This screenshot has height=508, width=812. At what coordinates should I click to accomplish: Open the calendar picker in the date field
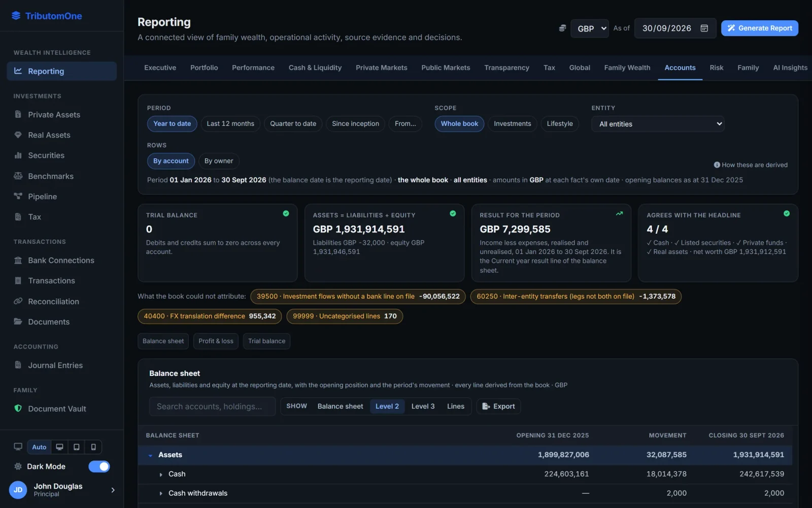pyautogui.click(x=704, y=28)
